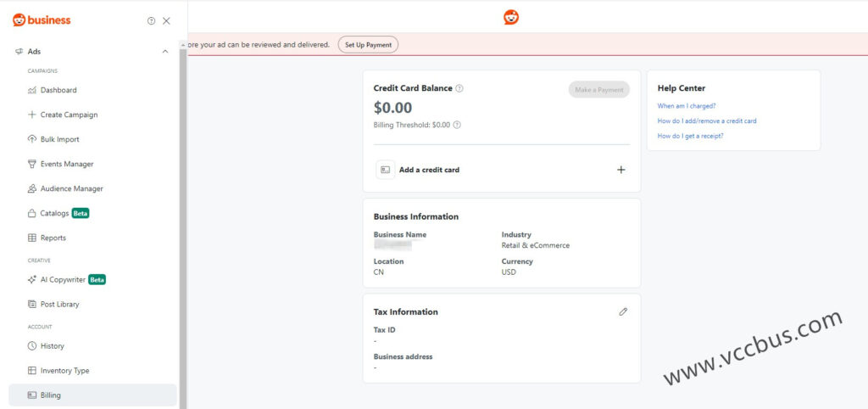Open Bulk Import page
868x409 pixels.
(x=59, y=139)
